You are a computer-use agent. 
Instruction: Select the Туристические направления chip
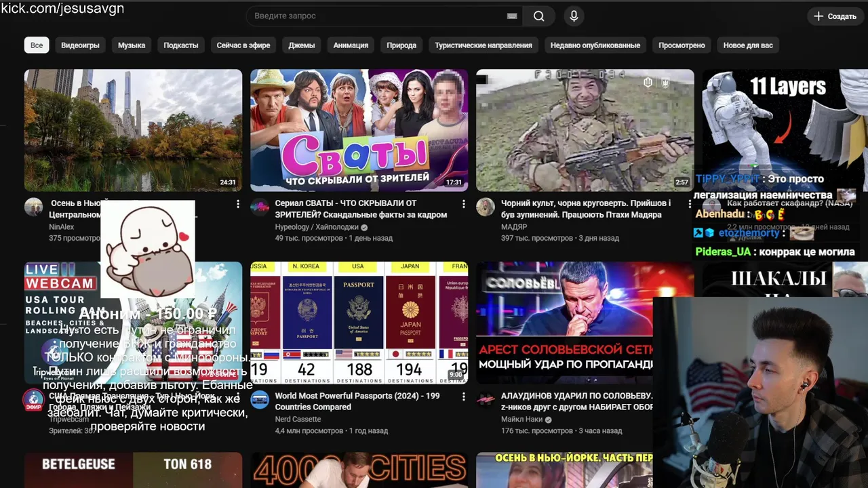pyautogui.click(x=484, y=45)
